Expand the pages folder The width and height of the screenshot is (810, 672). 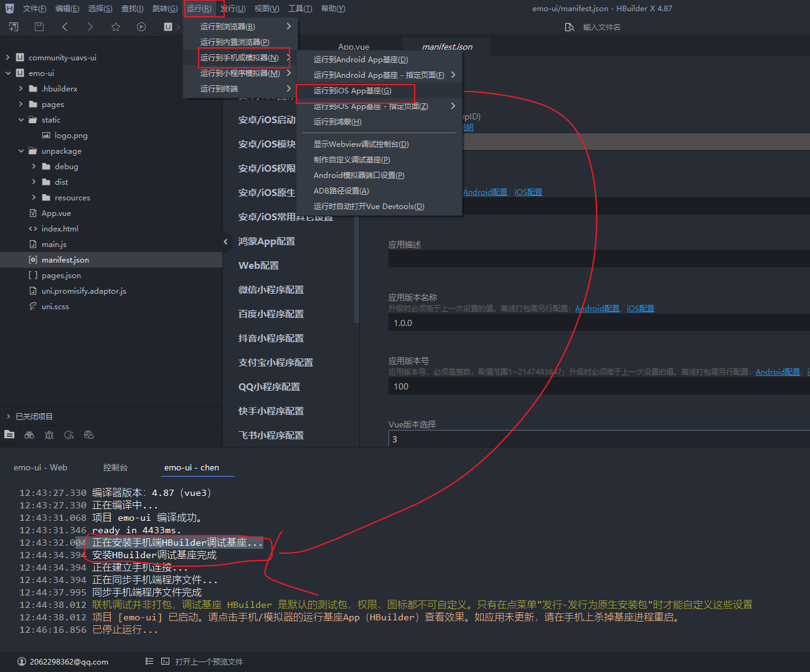(21, 105)
